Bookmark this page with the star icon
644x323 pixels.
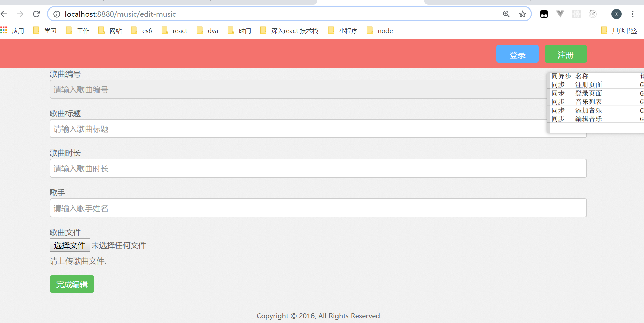(523, 14)
